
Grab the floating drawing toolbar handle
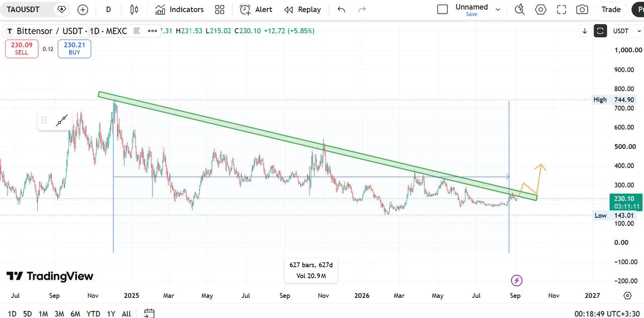44,120
